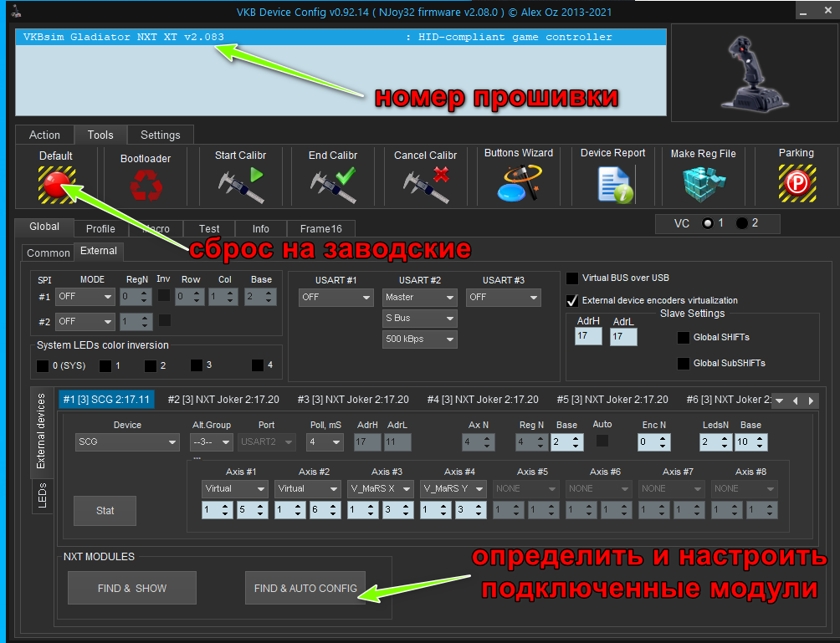
Task: Click the FIND & SHOW button
Action: click(x=132, y=588)
